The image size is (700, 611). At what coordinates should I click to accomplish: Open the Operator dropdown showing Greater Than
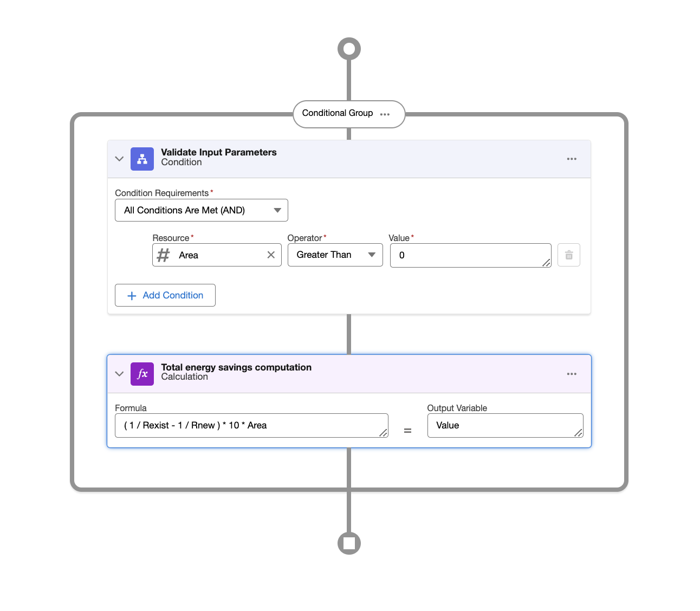tap(372, 255)
